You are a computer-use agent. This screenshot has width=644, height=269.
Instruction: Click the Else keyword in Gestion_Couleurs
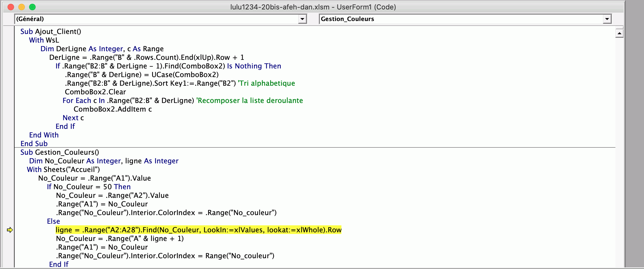coord(53,221)
